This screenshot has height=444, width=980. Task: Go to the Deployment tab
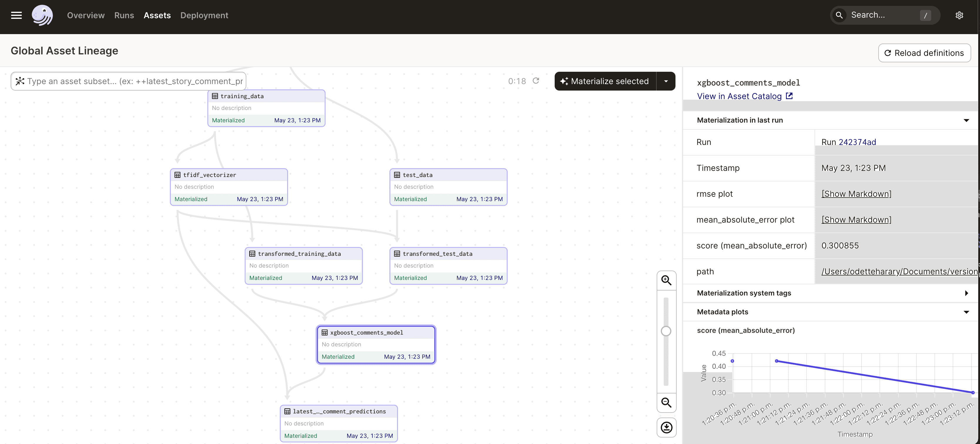[x=204, y=15]
